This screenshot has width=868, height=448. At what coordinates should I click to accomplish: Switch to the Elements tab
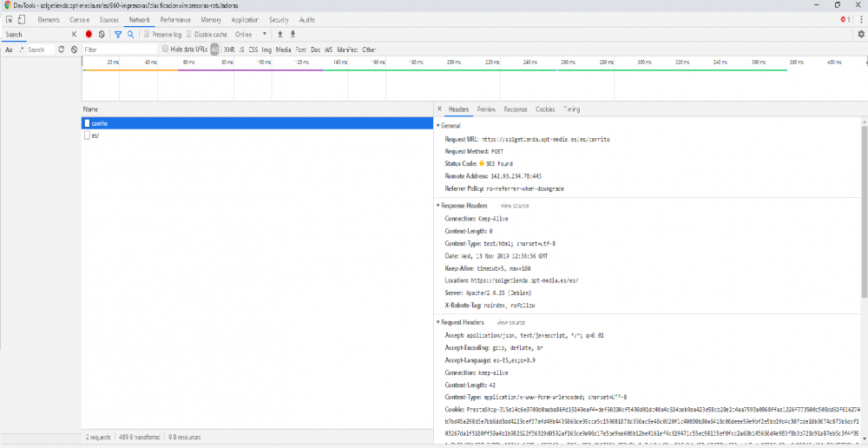49,20
